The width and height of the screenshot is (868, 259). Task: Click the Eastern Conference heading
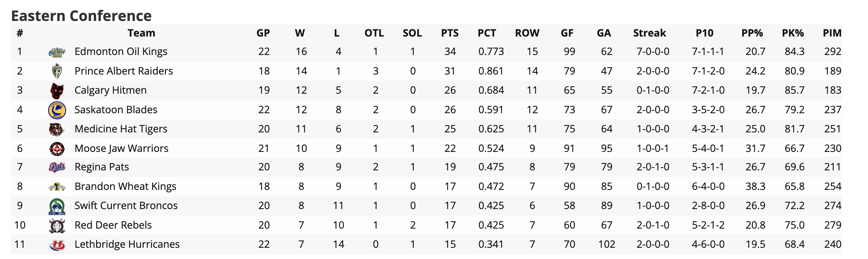[x=81, y=16]
